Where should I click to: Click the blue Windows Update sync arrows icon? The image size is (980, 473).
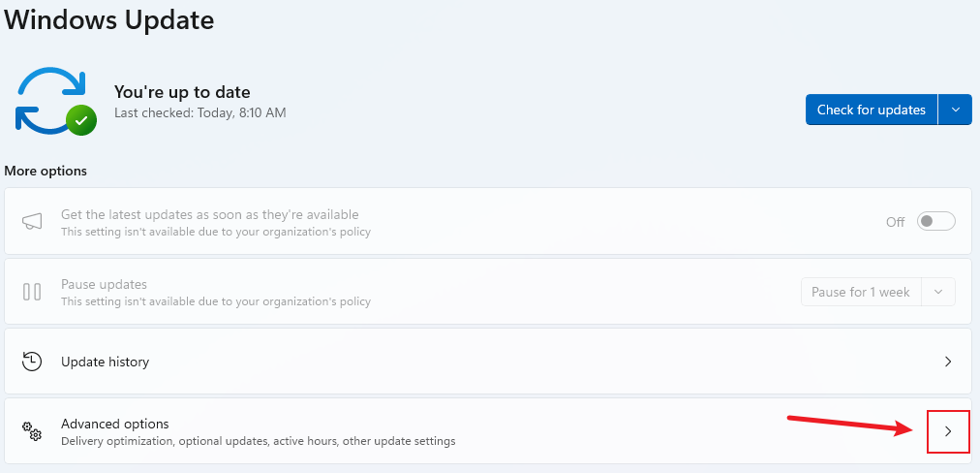coord(48,99)
